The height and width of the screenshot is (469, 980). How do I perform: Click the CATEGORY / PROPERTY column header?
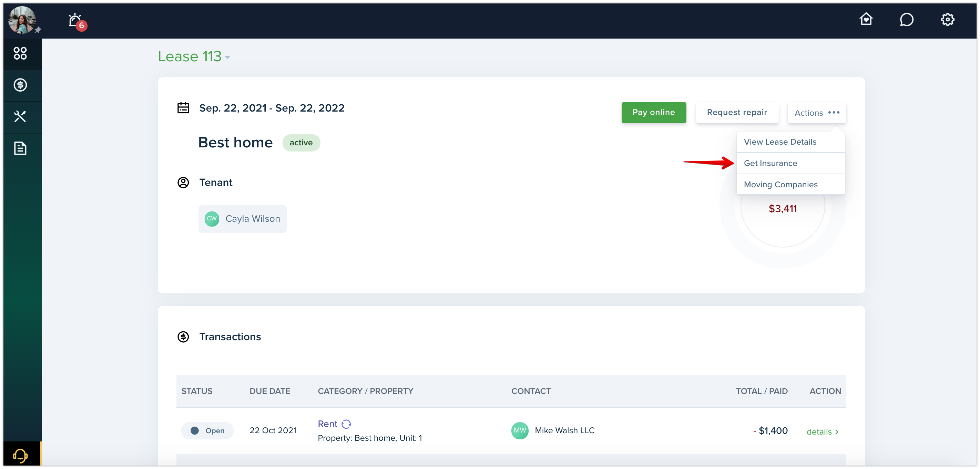(x=365, y=391)
